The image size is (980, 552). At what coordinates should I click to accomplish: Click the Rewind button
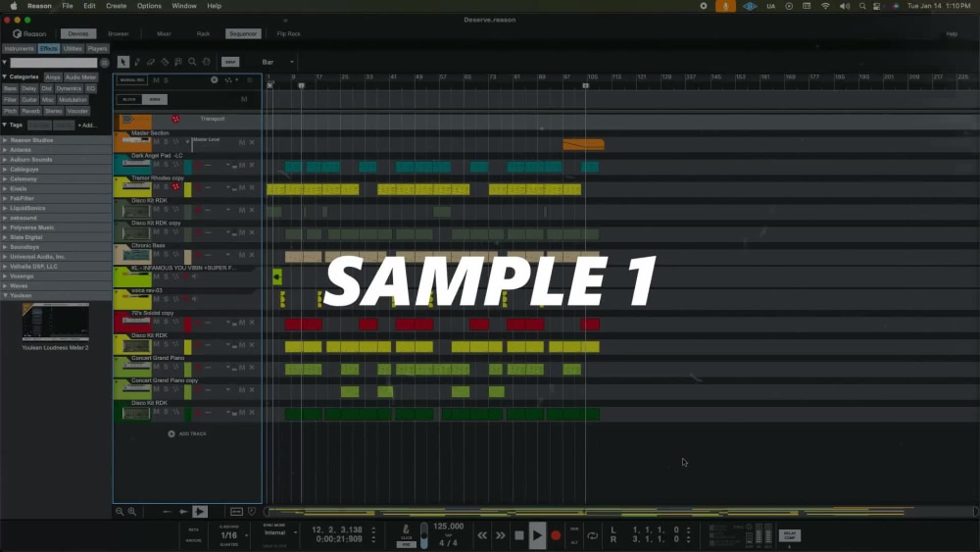482,535
